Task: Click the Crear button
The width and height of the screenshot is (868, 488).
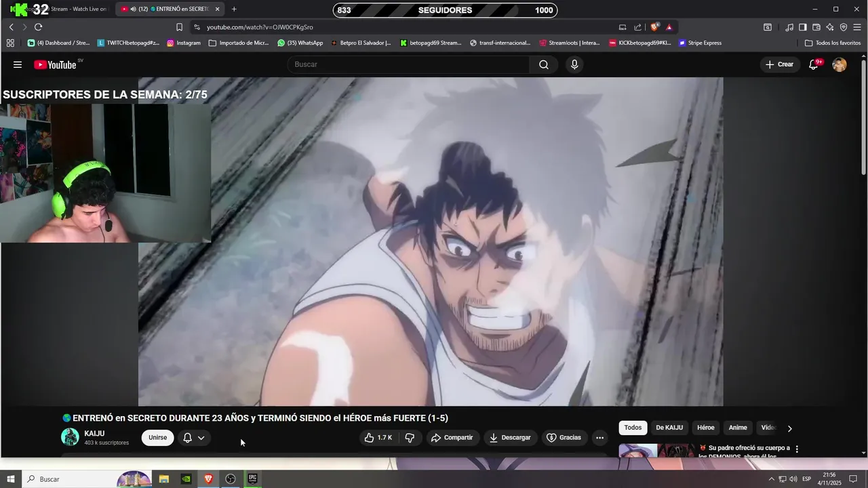Action: 779,64
